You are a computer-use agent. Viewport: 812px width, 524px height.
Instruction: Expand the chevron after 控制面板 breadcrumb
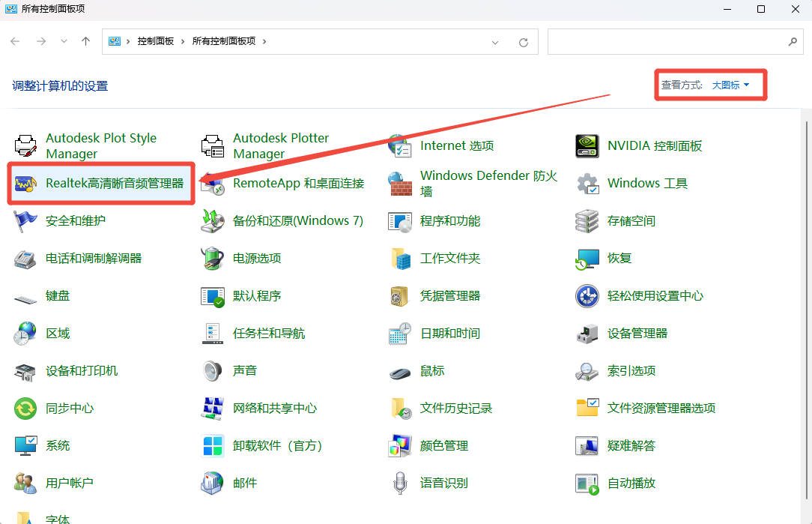(183, 41)
